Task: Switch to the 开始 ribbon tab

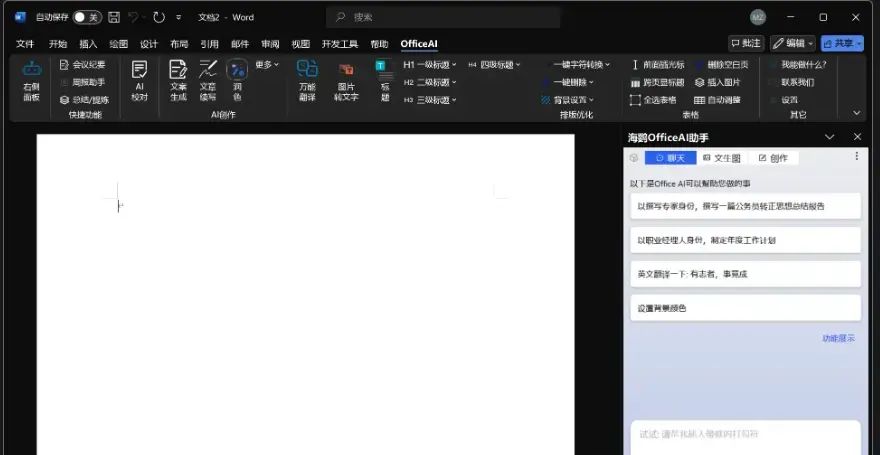Action: [58, 44]
